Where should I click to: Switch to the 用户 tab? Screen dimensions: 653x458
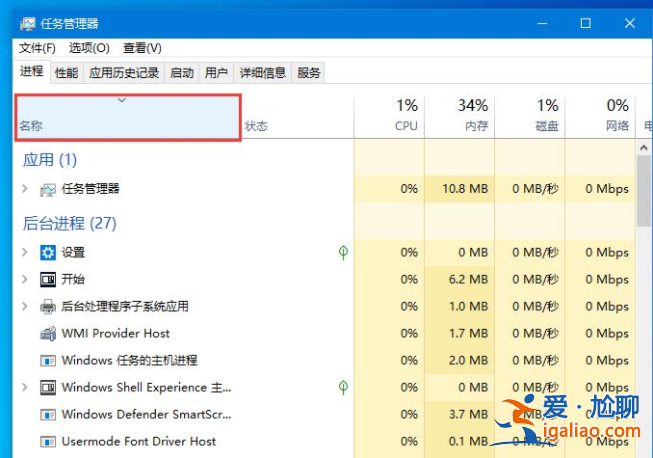[216, 73]
